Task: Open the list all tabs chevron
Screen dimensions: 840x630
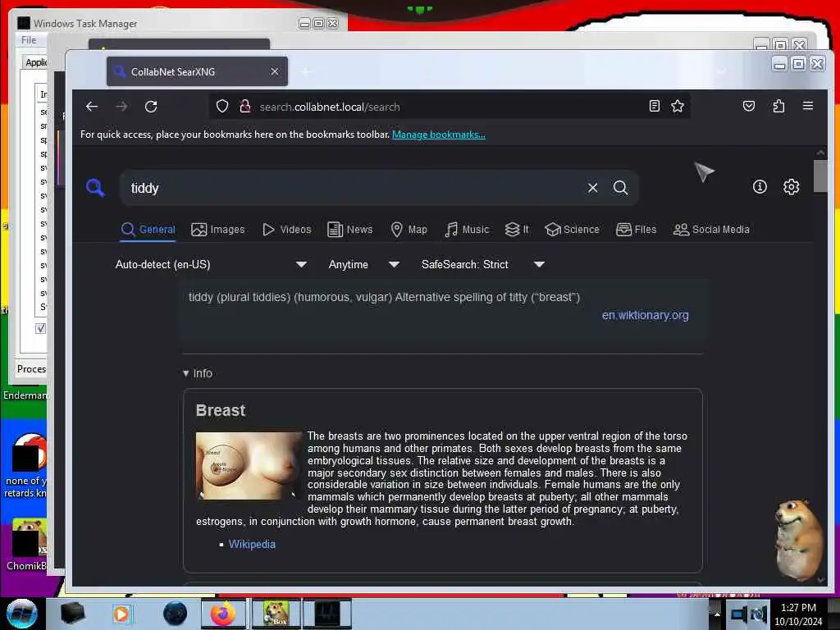Action: 722,71
